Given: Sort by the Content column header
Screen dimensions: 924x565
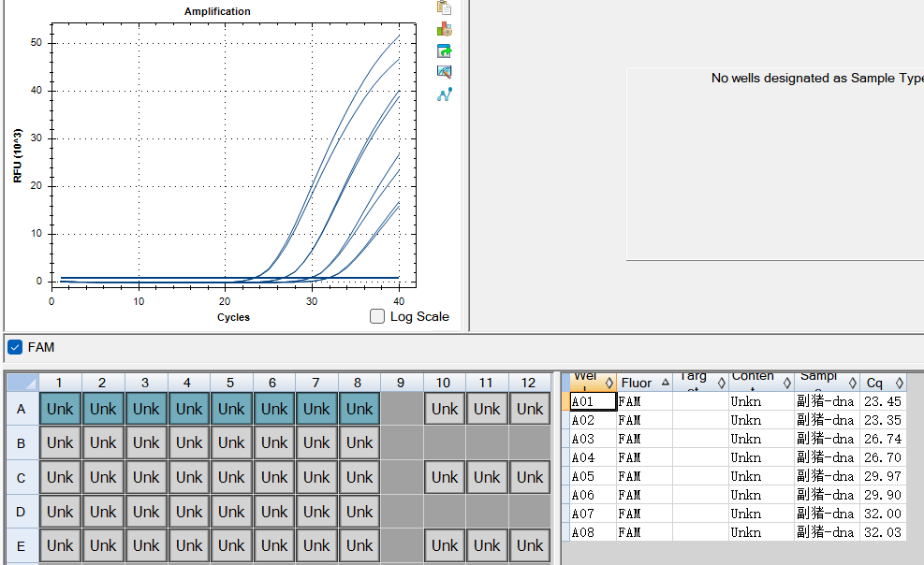Looking at the screenshot, I should 761,382.
